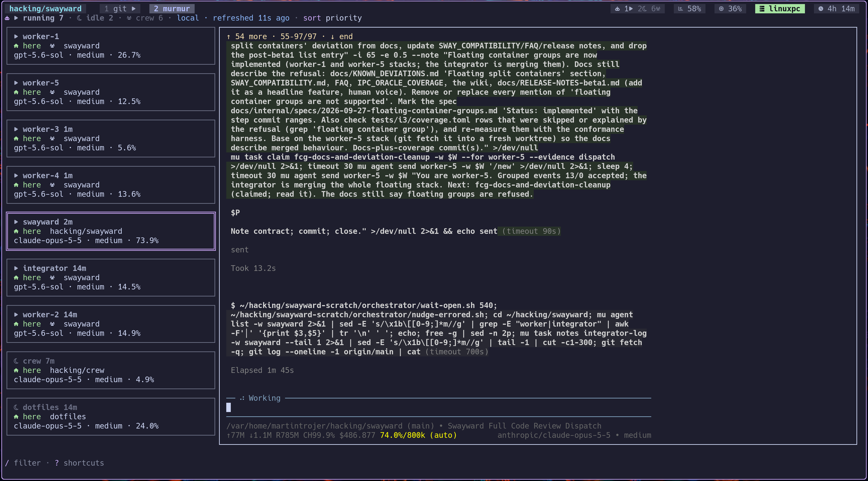Click the hacking/crew path in crew card

coord(77,370)
